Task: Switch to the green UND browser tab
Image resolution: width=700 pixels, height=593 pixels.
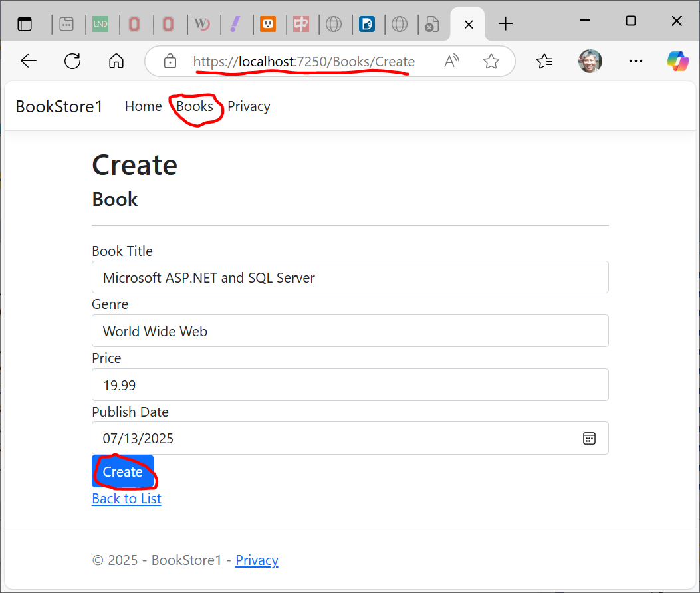Action: tap(100, 24)
